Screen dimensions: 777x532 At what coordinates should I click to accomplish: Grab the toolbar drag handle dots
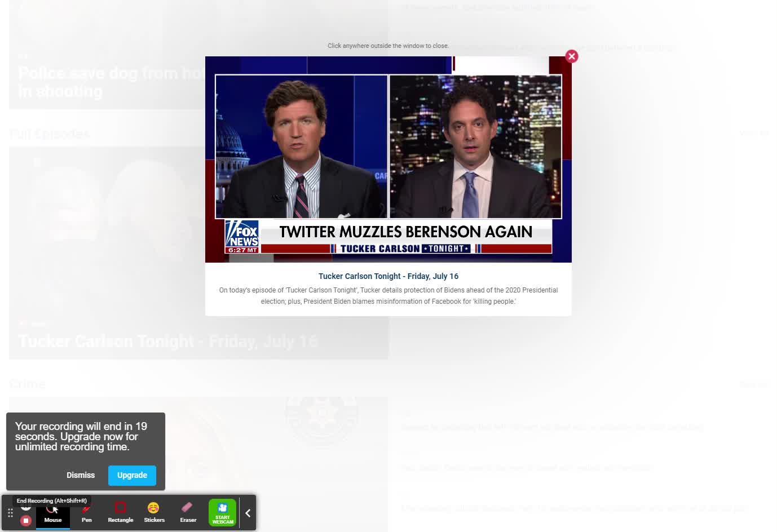(x=10, y=513)
